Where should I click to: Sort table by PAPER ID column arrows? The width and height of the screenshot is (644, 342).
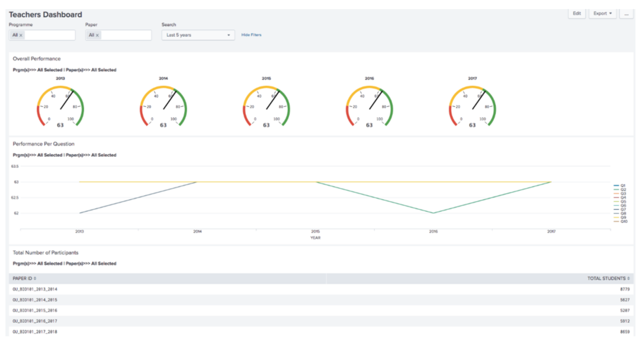[35, 278]
